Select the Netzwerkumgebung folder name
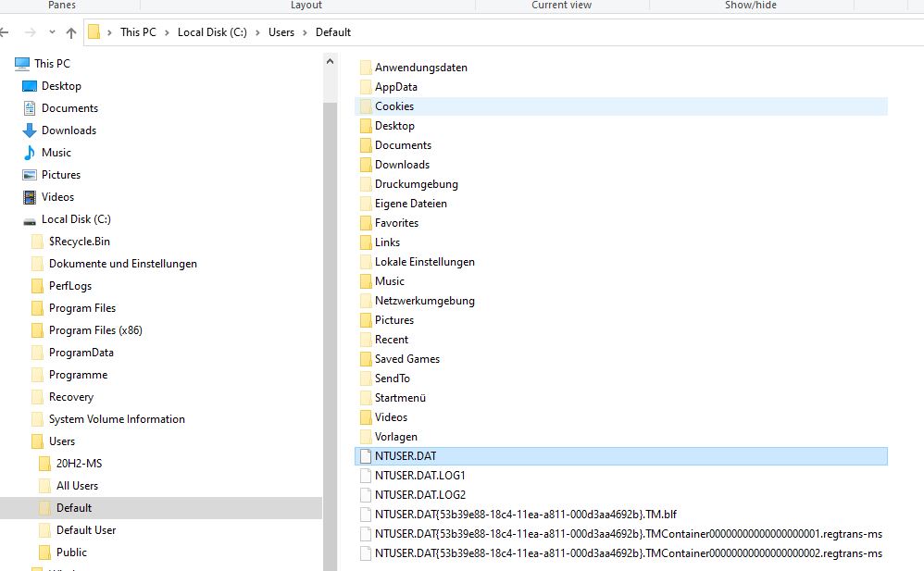The image size is (924, 571). [x=424, y=301]
